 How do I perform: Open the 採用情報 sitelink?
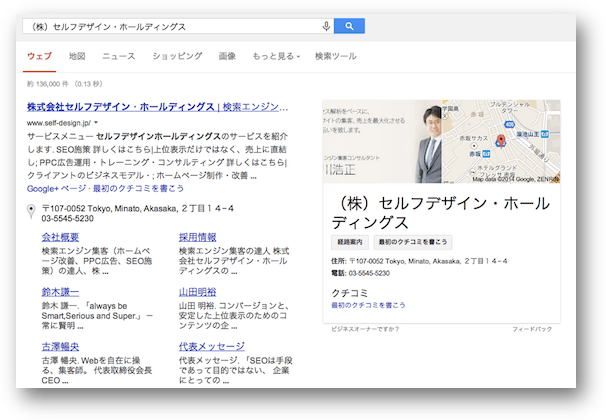click(197, 237)
